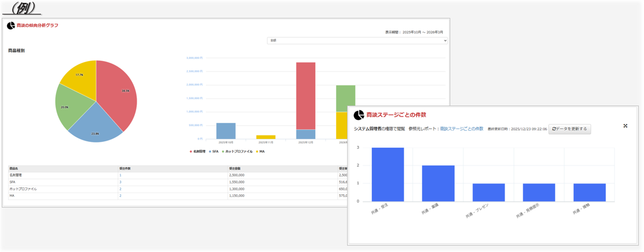Click pie chart icon beside 商談ステージごとの件数
This screenshot has height=252, width=644.
(x=359, y=115)
